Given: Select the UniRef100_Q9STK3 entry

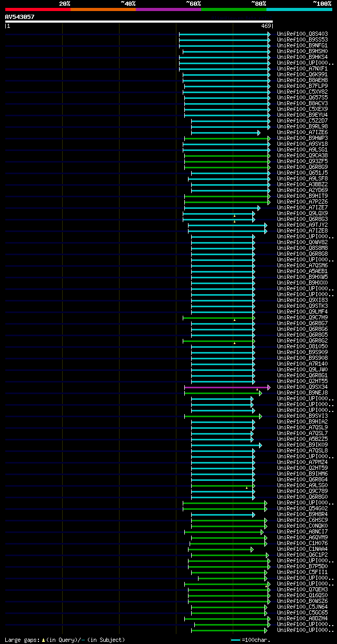Looking at the screenshot, I should (x=302, y=306).
